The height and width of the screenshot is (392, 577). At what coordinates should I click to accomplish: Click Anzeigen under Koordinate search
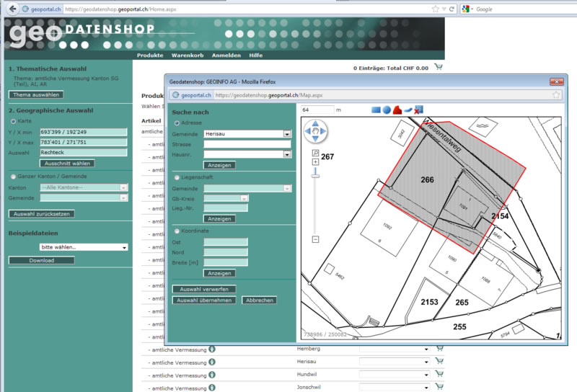[219, 273]
